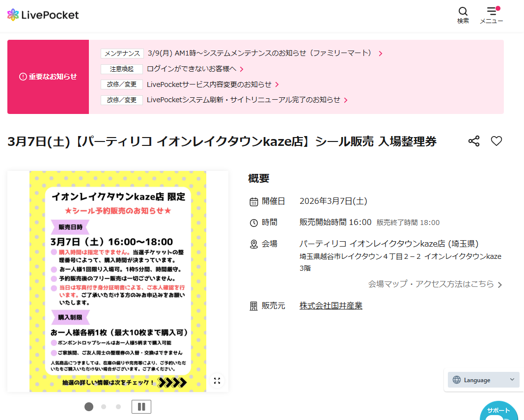Open the 検索 search icon

coord(462,15)
